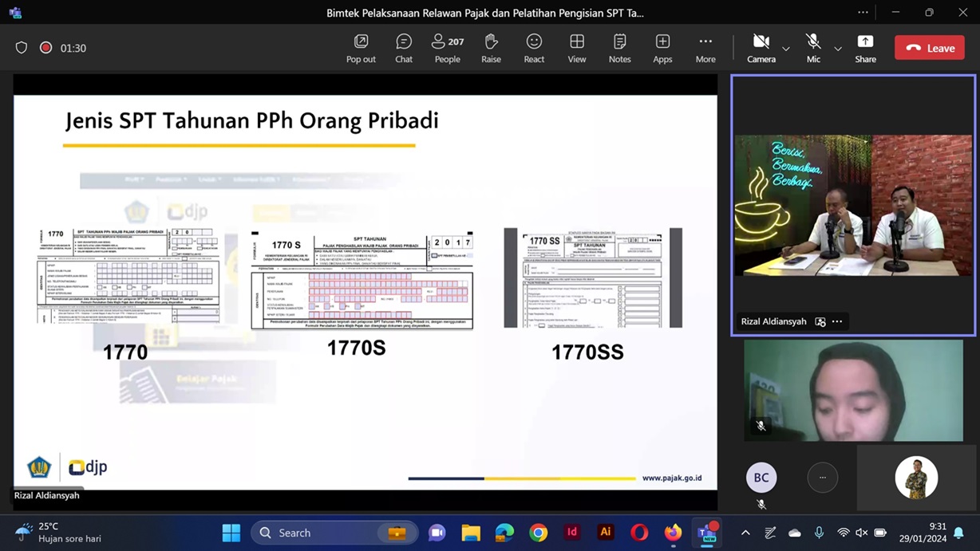
Task: Leave the meeting
Action: 930,48
